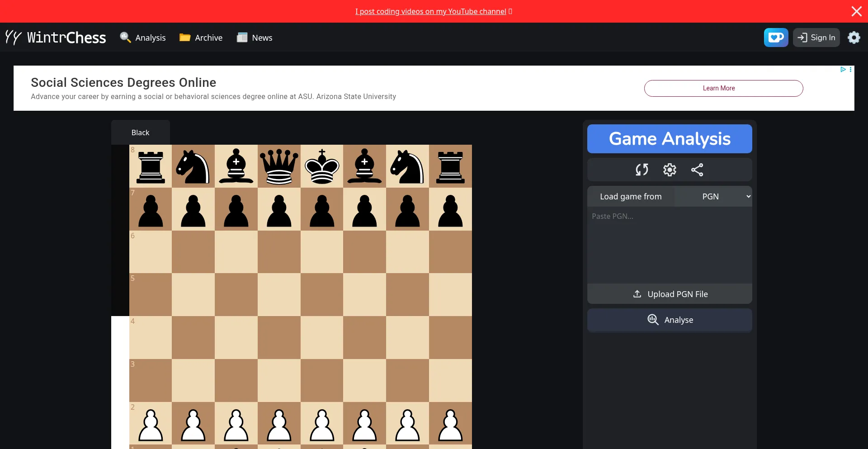Select the black pawn on e7
Image resolution: width=868 pixels, height=449 pixels.
(322, 209)
